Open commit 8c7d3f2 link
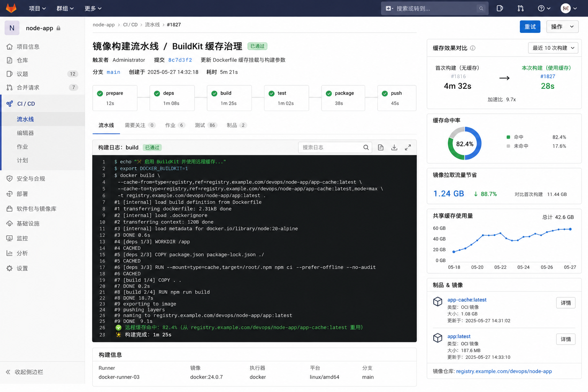The width and height of the screenshot is (588, 392). pyautogui.click(x=180, y=60)
